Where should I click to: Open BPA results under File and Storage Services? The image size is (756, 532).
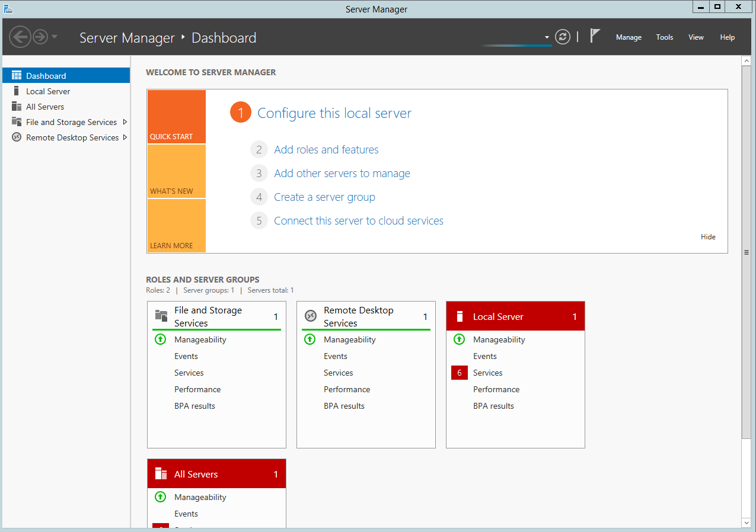click(194, 406)
